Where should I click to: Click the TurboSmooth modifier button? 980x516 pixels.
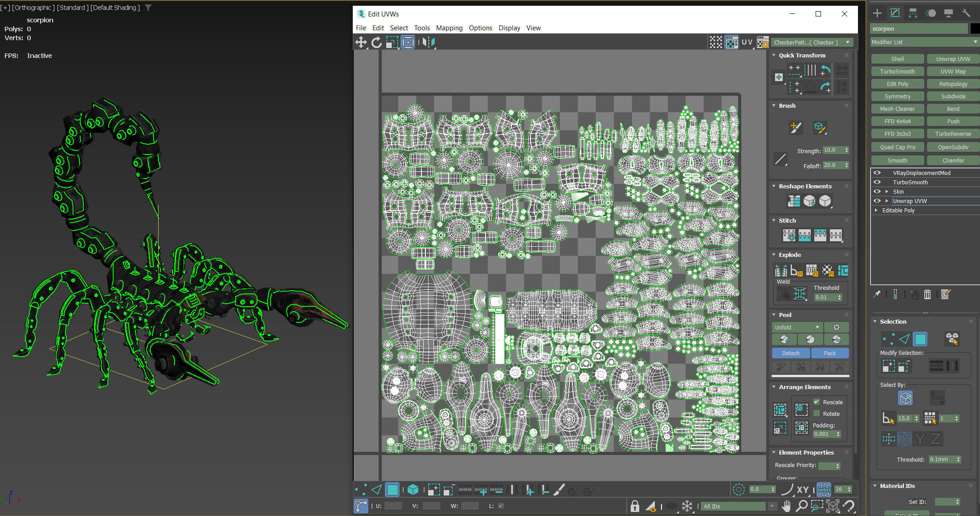[x=897, y=71]
